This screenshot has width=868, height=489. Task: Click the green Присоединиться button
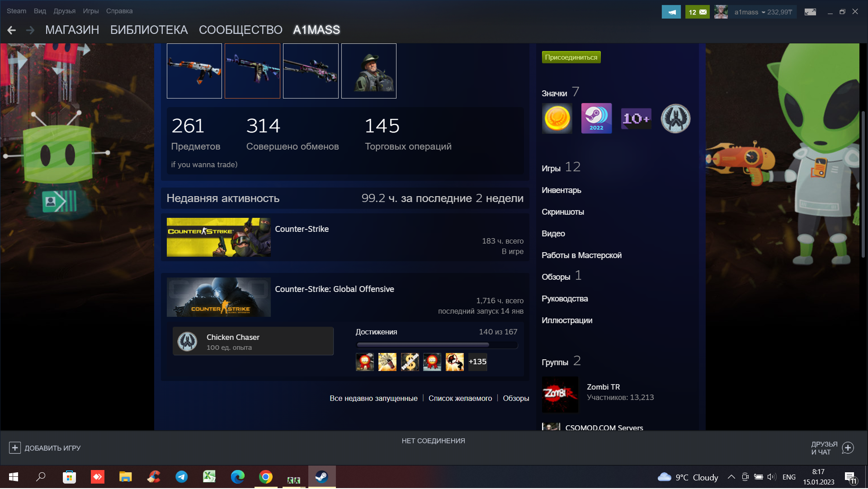pos(571,57)
